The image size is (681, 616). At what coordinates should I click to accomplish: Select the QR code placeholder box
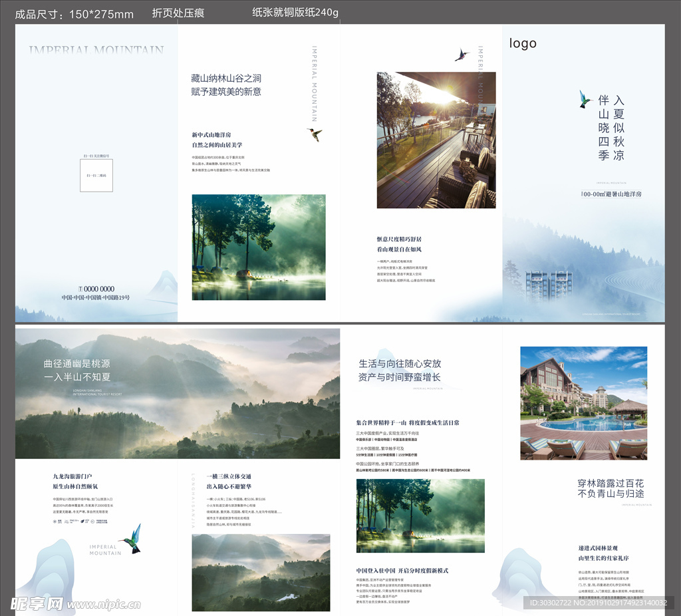[96, 175]
